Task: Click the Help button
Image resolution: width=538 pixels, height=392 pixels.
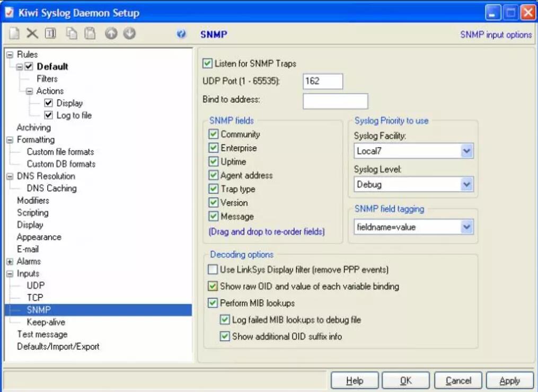Action: pyautogui.click(x=355, y=381)
